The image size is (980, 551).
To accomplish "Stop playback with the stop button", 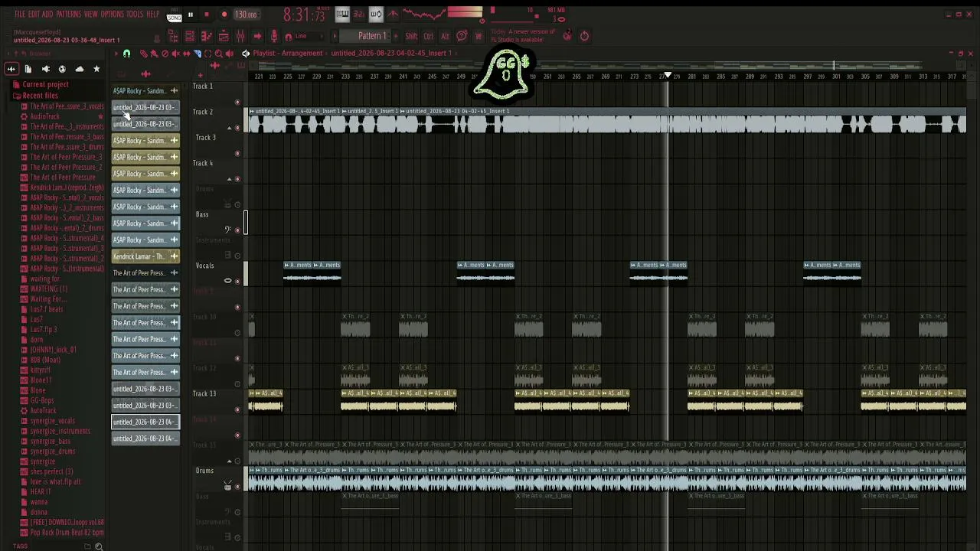I will (206, 15).
